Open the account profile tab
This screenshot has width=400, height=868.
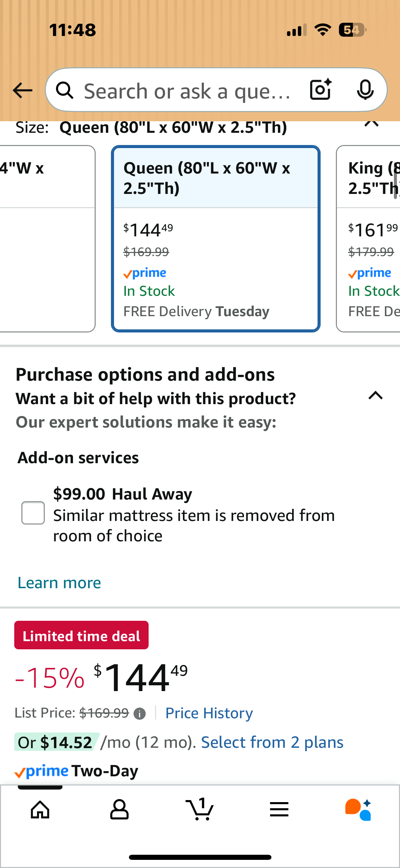[x=119, y=809]
